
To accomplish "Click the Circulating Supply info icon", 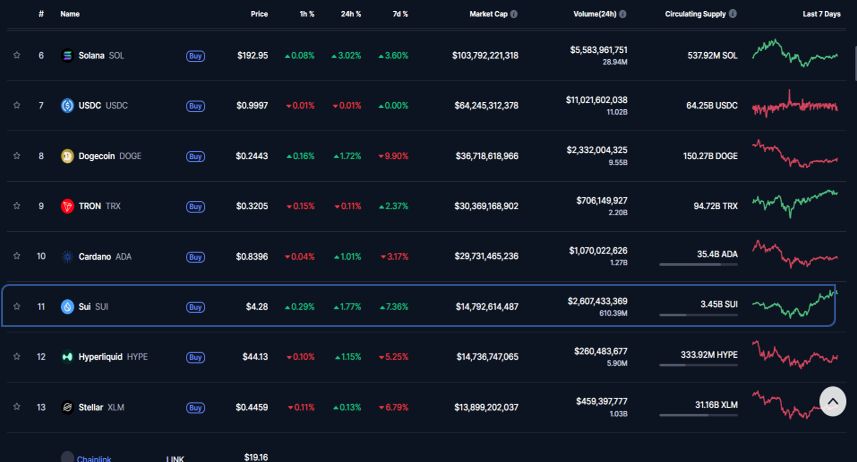I will pos(733,14).
